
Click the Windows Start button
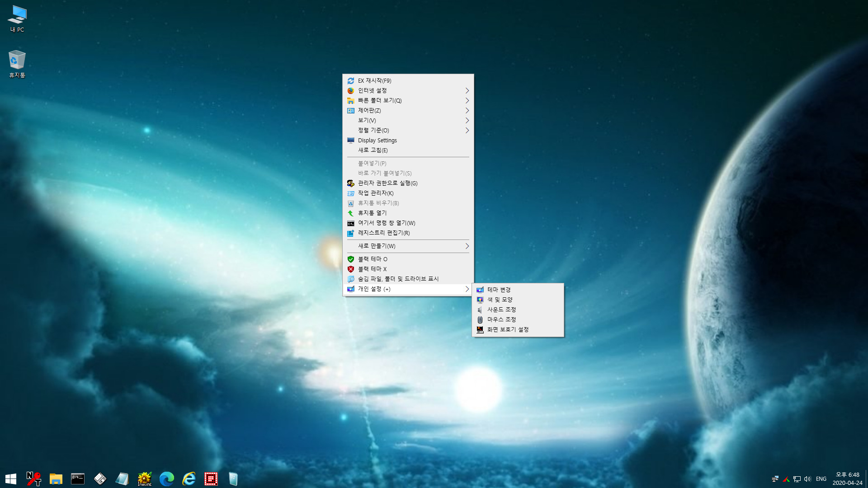(11, 479)
